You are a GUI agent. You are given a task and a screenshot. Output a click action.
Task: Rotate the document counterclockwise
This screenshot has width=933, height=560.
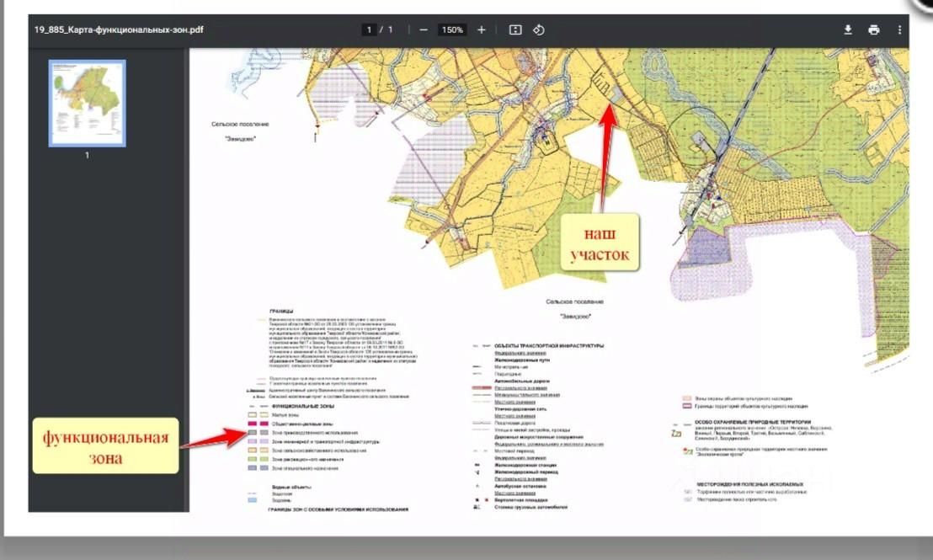[539, 29]
